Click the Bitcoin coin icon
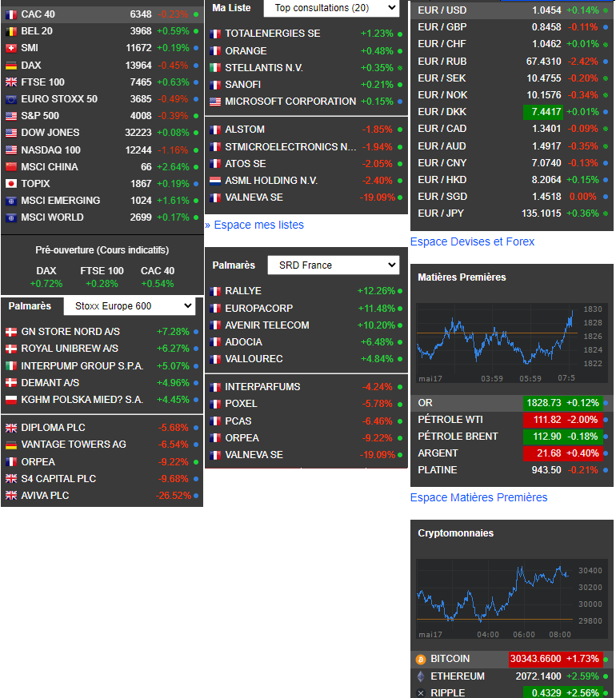 click(x=421, y=660)
